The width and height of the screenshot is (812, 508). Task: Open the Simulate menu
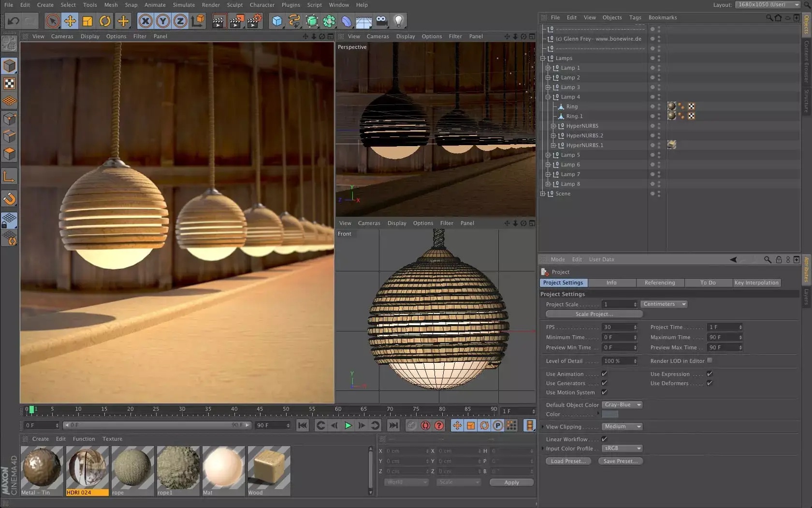coord(184,5)
